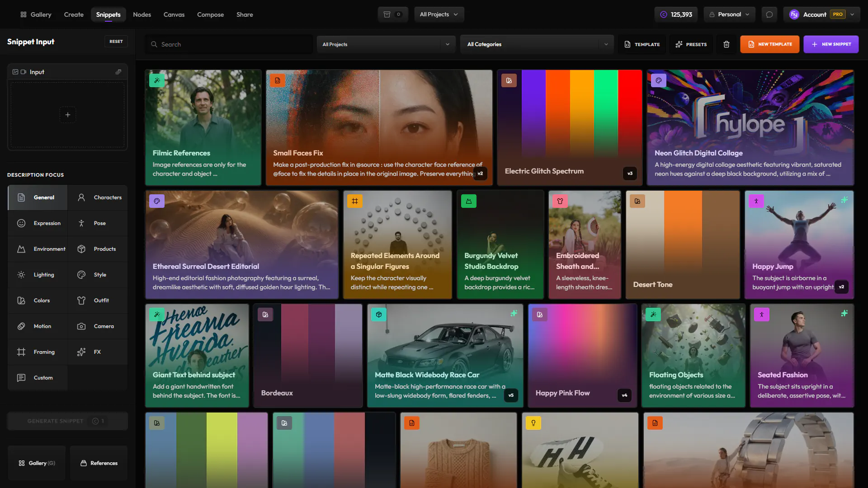Go to the Canvas tab
This screenshot has height=488, width=868.
pyautogui.click(x=174, y=14)
